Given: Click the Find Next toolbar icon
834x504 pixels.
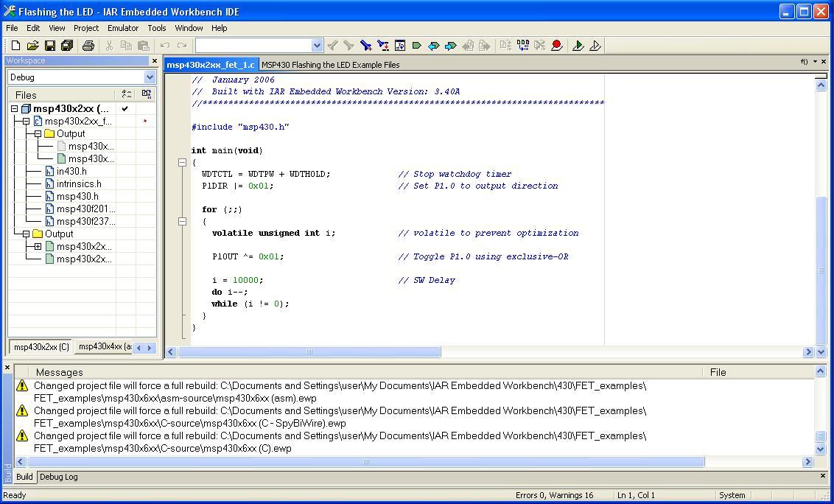Looking at the screenshot, I should point(349,46).
